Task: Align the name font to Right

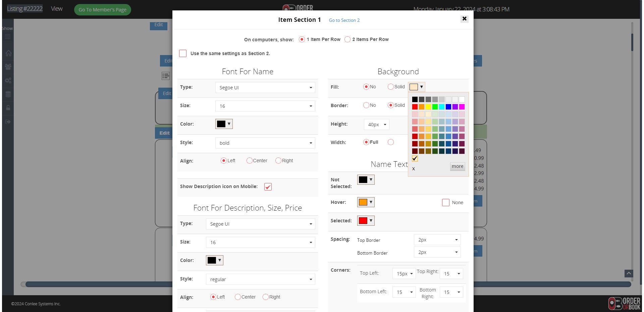Action: pyautogui.click(x=278, y=161)
